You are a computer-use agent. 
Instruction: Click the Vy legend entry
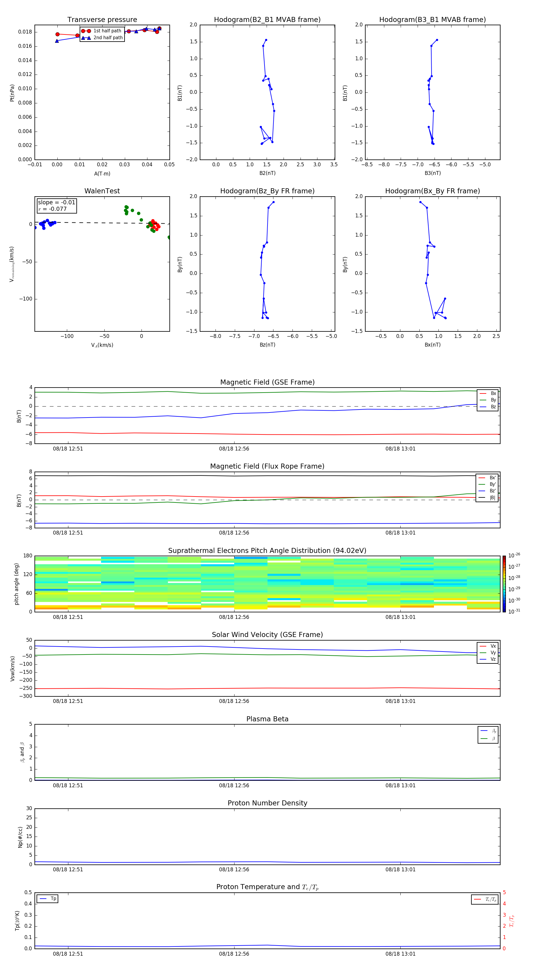tap(488, 652)
